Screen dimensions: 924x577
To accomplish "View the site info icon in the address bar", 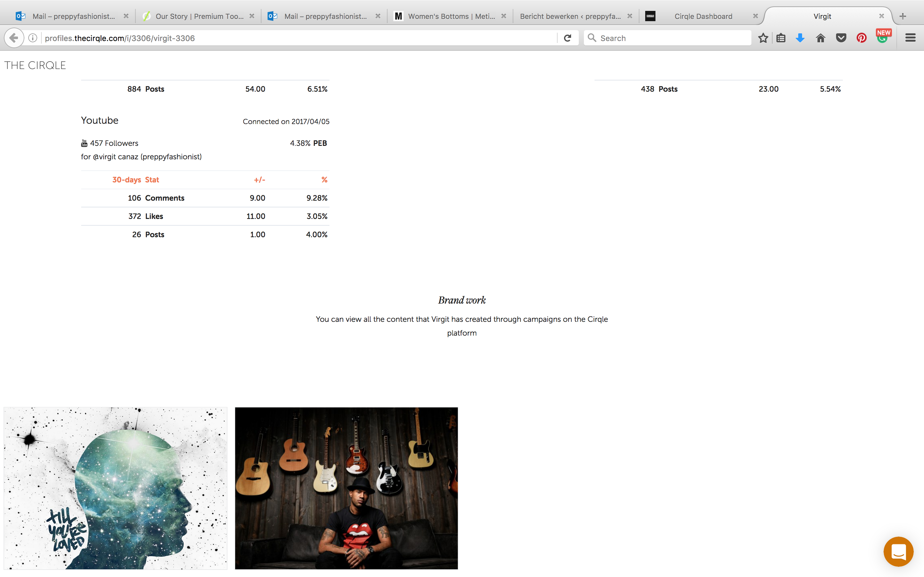I will (x=33, y=38).
